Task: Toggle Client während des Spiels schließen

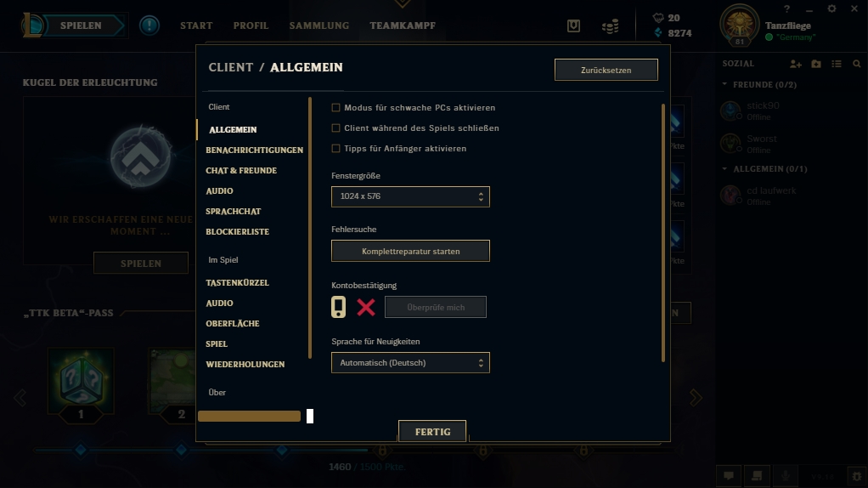Action: pos(335,128)
